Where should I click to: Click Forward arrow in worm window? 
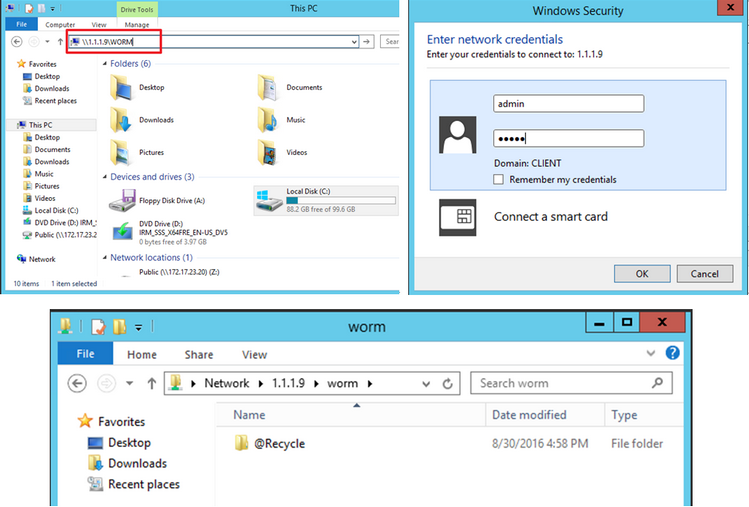pos(107,383)
